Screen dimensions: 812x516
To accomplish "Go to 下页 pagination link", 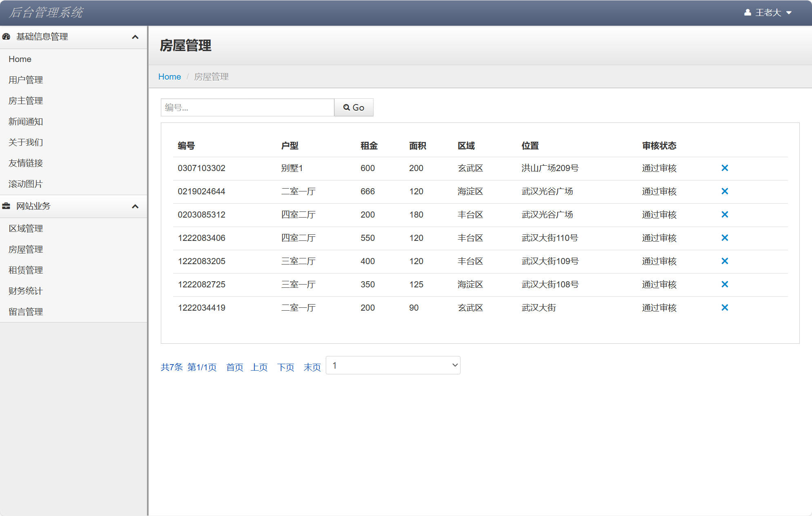I will (x=285, y=367).
